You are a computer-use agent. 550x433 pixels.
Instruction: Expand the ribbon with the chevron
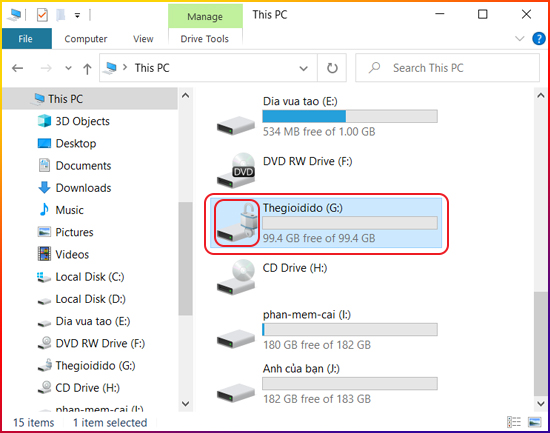pyautogui.click(x=519, y=38)
